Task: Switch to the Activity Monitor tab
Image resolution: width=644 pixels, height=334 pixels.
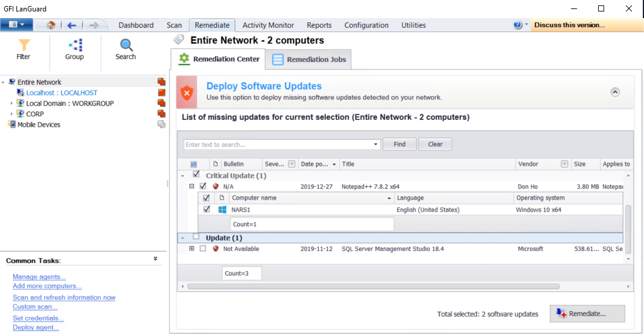Action: (x=268, y=25)
